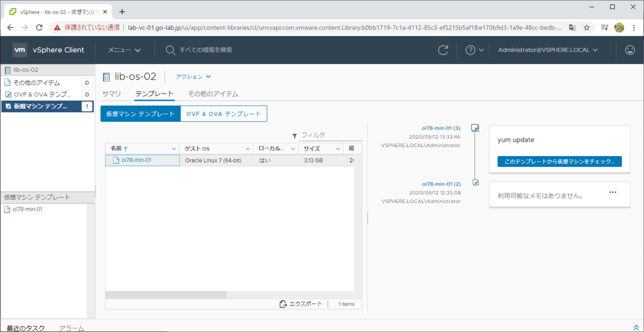Switch to the サマリ tab

[112, 93]
